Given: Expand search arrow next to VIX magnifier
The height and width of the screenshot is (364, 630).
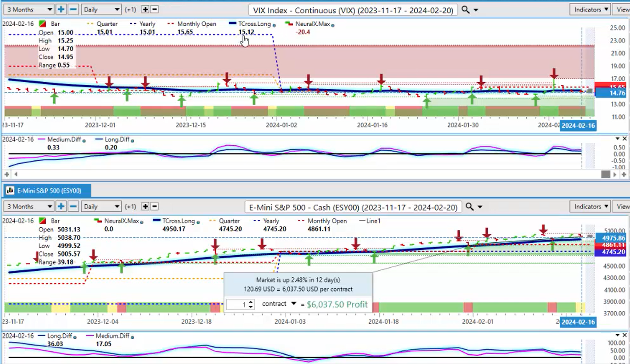Looking at the screenshot, I should tap(476, 10).
